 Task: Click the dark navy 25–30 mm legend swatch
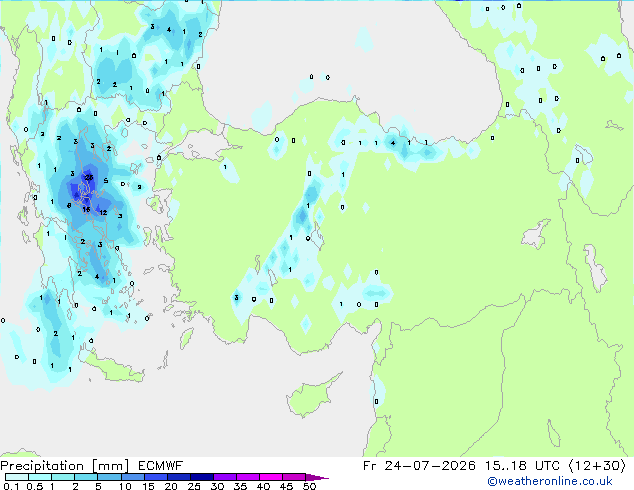click(x=201, y=477)
